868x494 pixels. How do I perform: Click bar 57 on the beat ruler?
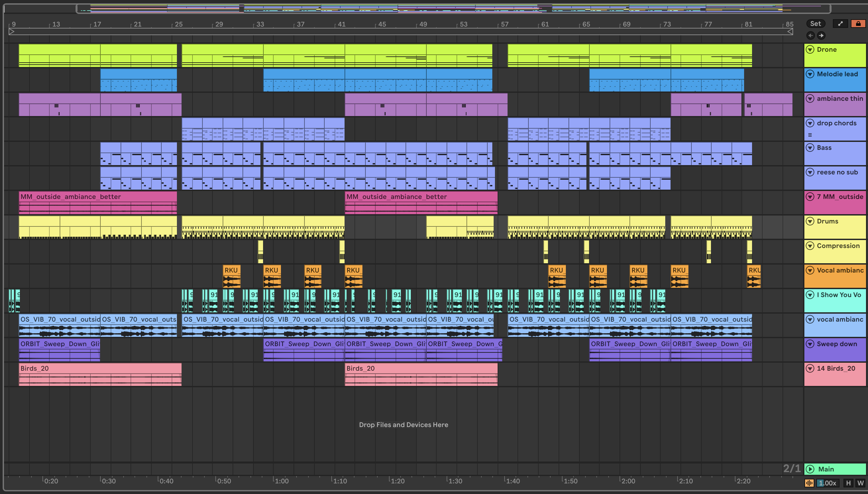505,24
